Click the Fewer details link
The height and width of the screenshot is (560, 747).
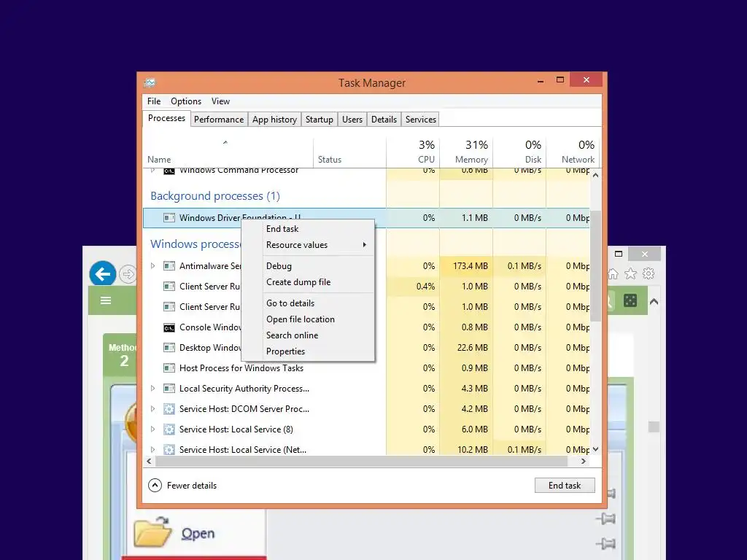click(x=192, y=485)
